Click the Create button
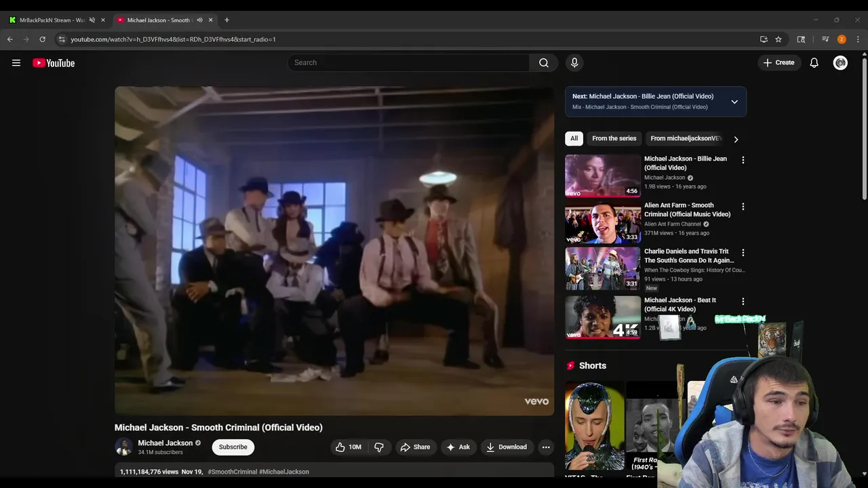 (x=778, y=62)
